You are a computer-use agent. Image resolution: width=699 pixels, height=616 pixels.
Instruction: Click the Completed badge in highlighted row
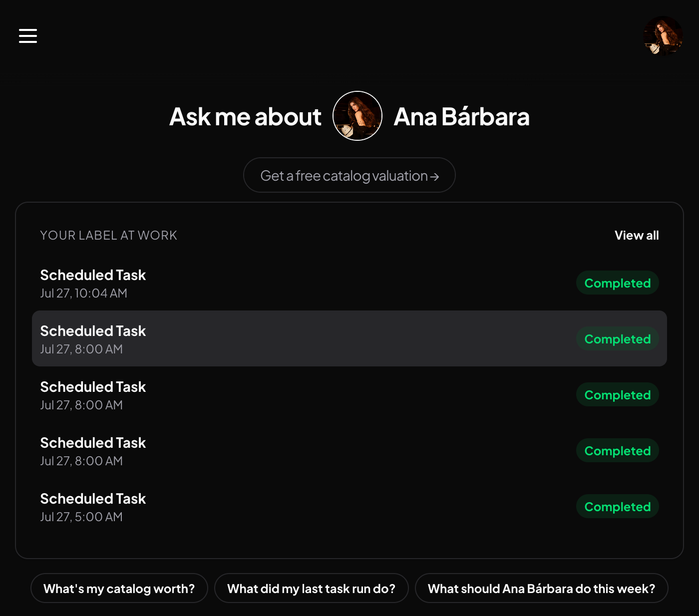coord(618,339)
